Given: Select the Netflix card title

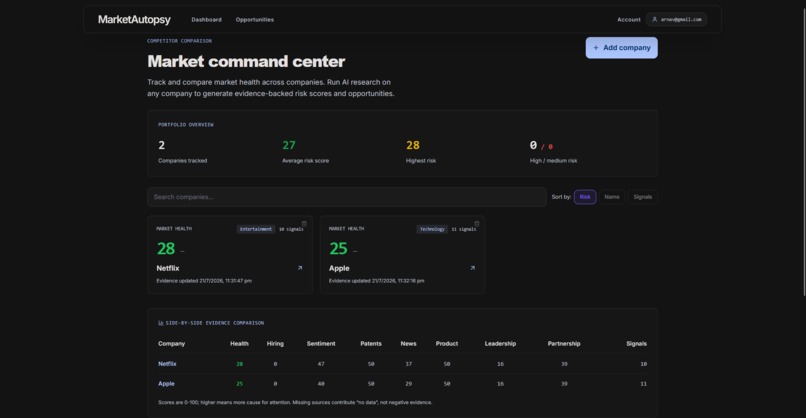Looking at the screenshot, I should pos(168,268).
